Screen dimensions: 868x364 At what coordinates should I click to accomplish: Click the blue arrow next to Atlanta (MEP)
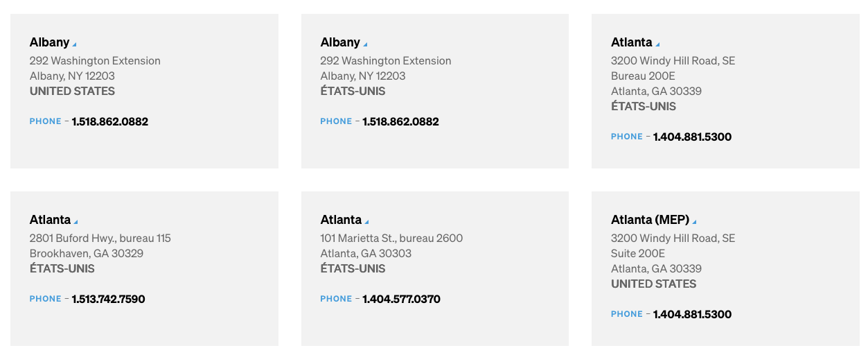point(694,223)
